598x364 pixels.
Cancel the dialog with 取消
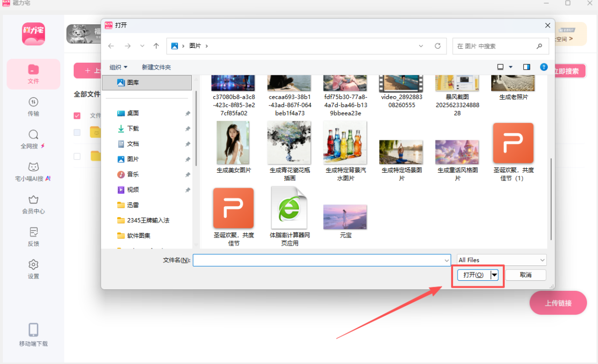(526, 275)
